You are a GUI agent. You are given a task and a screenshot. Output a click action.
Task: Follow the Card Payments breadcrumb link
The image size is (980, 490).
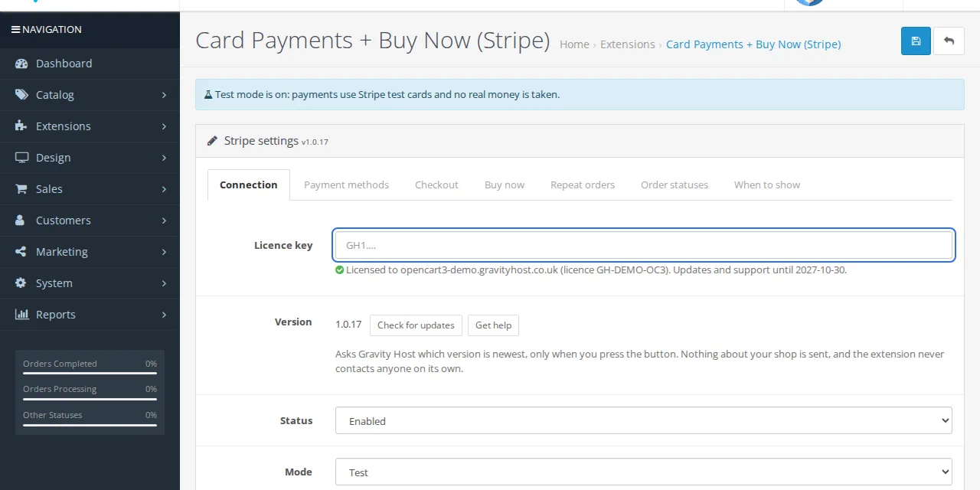753,44
